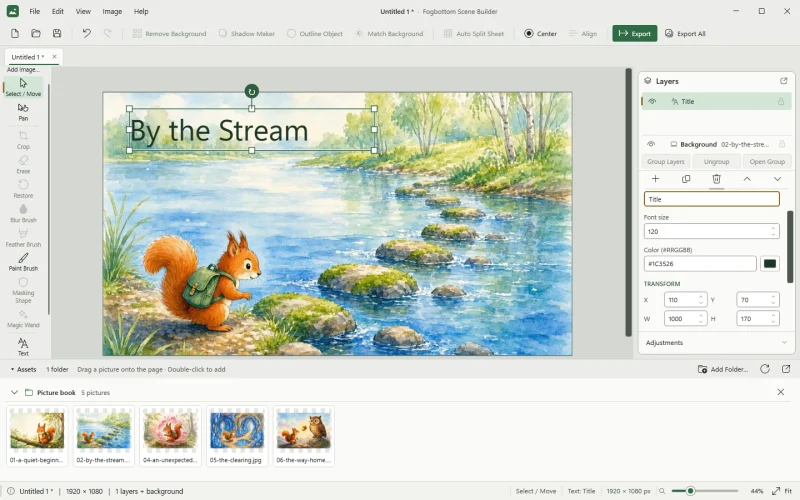
Task: Decrease the H value with the down stepper
Action: point(773,322)
